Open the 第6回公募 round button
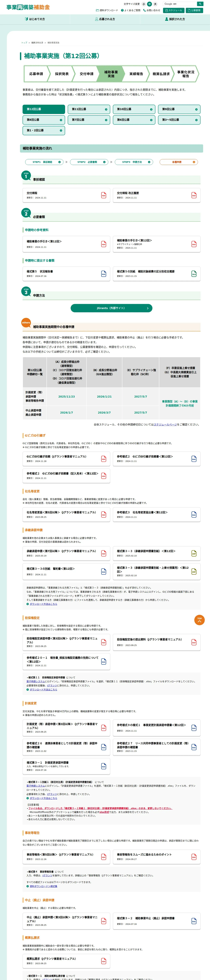The image size is (210, 980). pyautogui.click(x=134, y=120)
